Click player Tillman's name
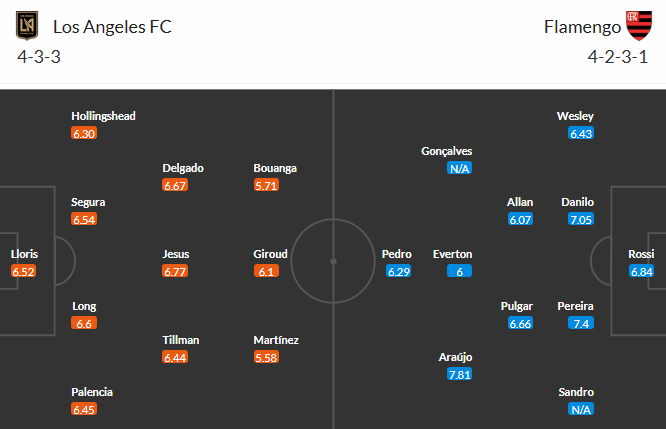This screenshot has height=429, width=666. (x=180, y=340)
